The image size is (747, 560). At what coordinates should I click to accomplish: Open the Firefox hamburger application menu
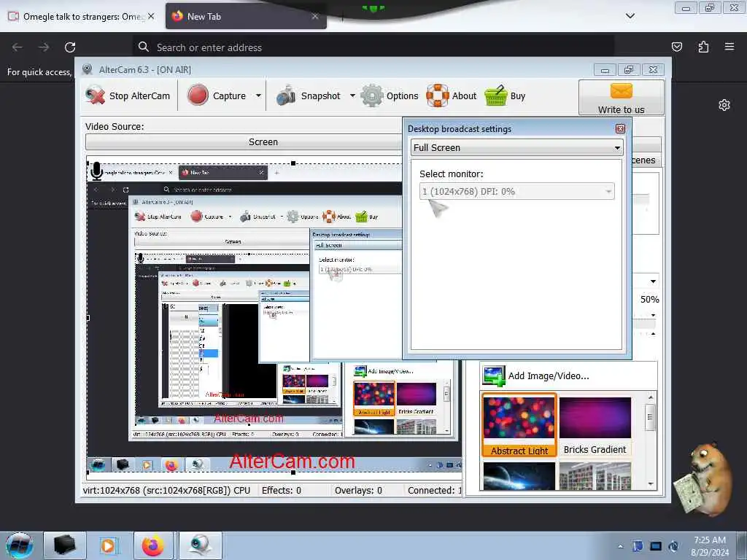point(729,47)
